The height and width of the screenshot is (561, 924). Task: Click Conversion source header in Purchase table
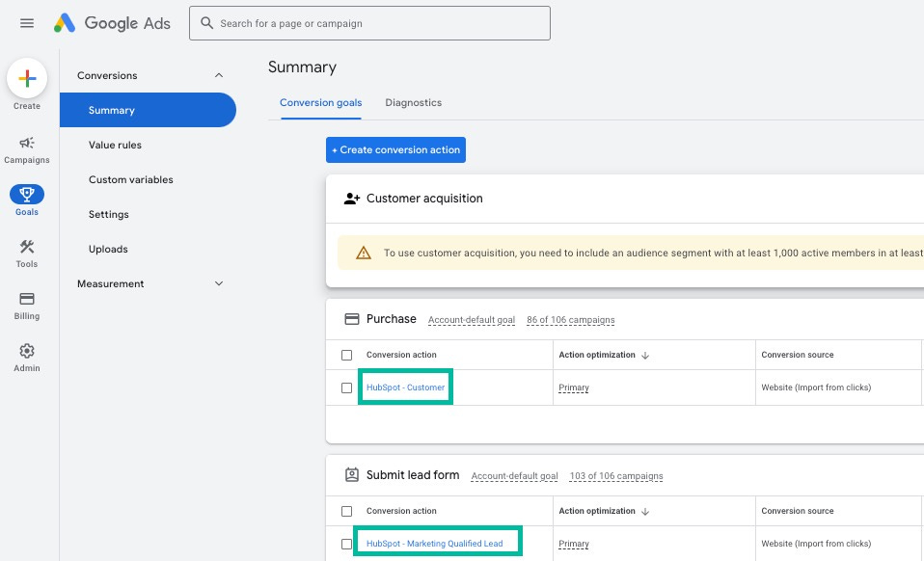(798, 355)
